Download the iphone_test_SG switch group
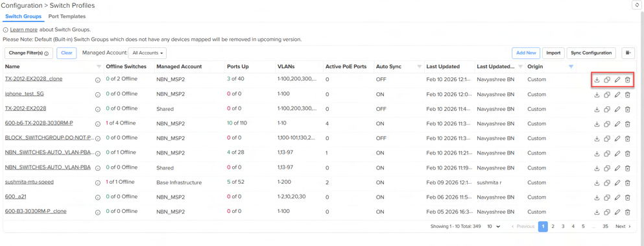The height and width of the screenshot is (246, 644). point(597,95)
